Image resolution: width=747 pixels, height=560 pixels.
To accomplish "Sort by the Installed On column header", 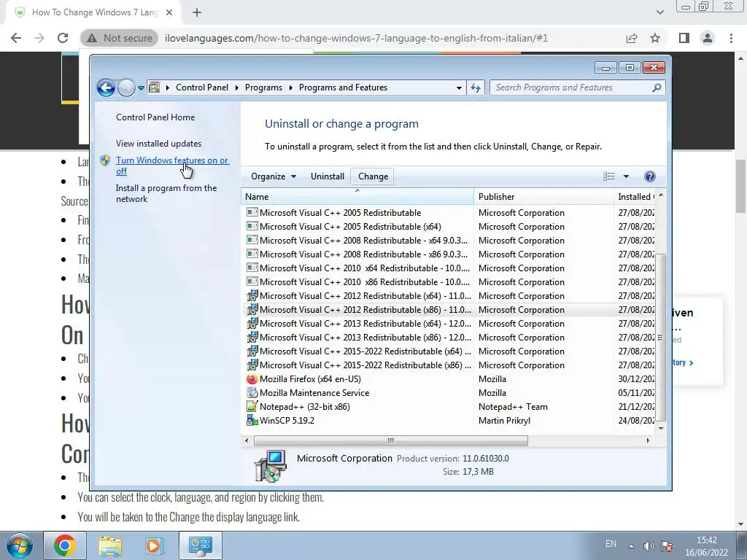I will pos(635,197).
